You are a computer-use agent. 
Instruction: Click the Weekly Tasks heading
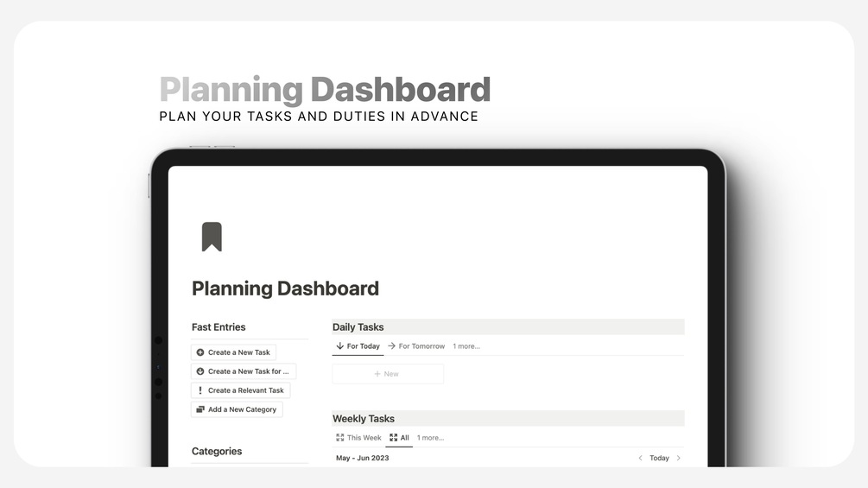(363, 419)
